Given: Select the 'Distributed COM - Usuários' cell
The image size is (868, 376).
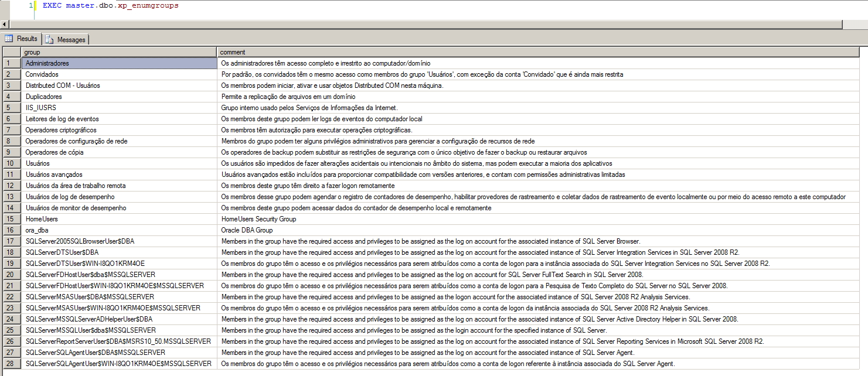Looking at the screenshot, I should coord(120,86).
